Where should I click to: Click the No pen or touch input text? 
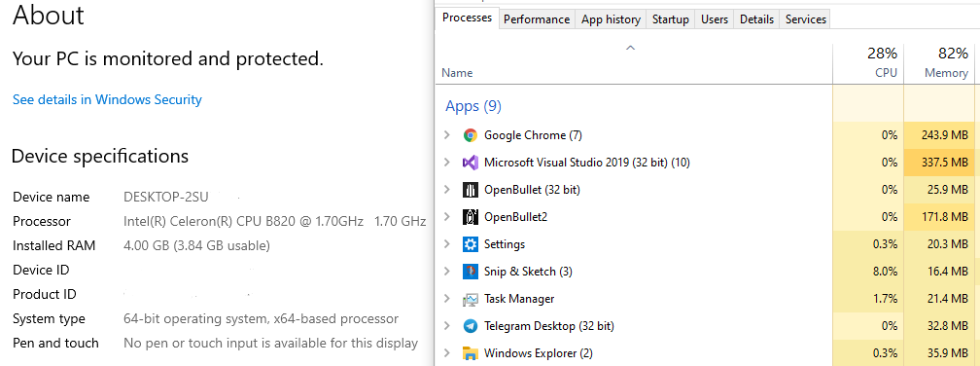(x=270, y=344)
